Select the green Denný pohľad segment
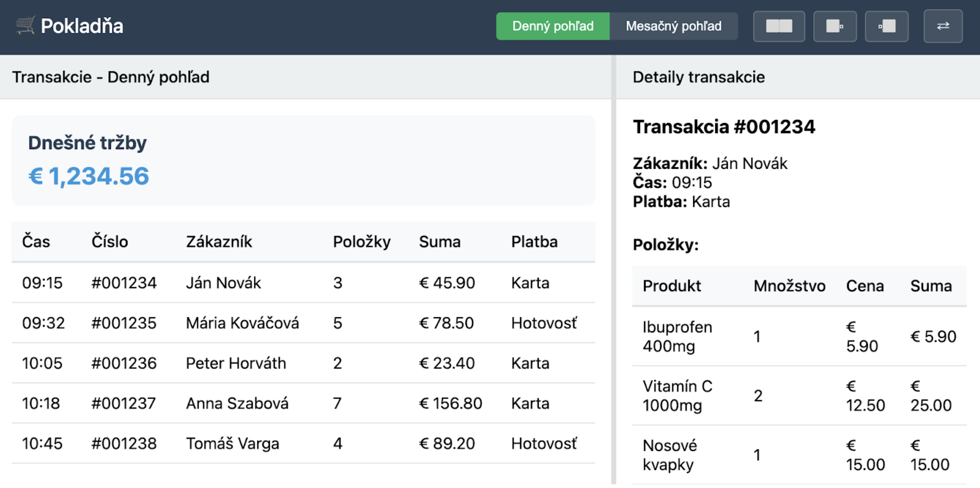This screenshot has width=980, height=488. pos(552,26)
